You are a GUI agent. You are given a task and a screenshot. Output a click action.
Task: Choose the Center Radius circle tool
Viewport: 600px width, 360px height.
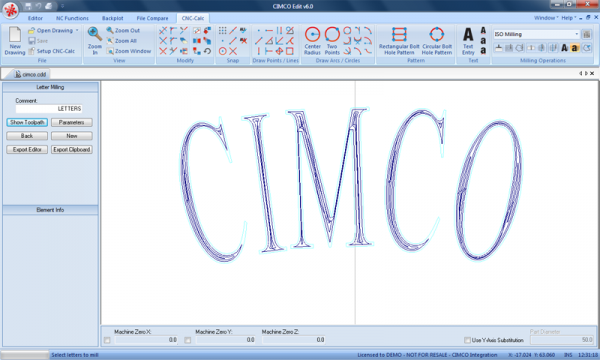312,34
